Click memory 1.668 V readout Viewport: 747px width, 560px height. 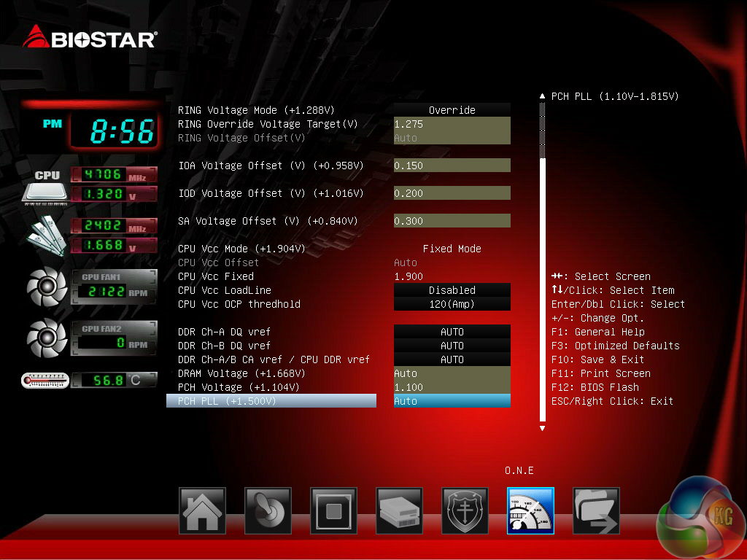tap(115, 245)
